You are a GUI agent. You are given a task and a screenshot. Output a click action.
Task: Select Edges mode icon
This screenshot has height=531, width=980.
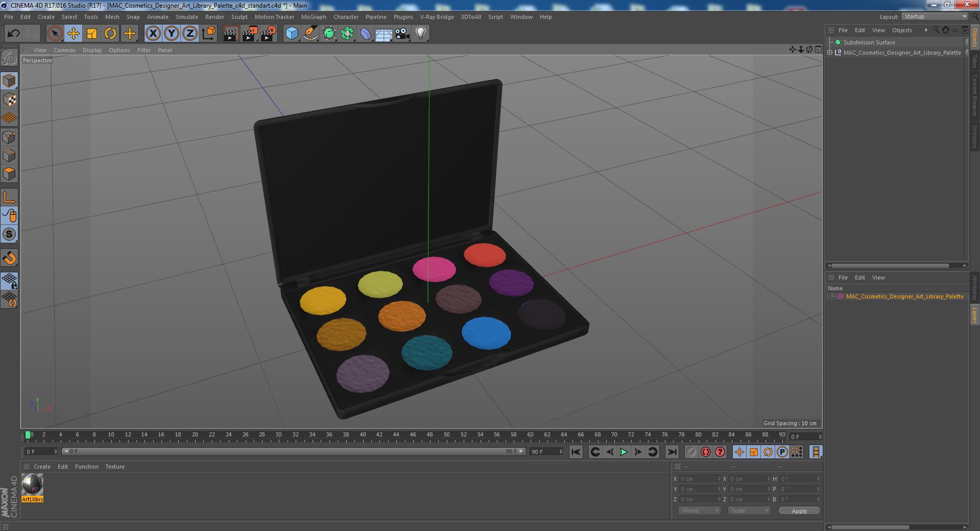pyautogui.click(x=9, y=155)
